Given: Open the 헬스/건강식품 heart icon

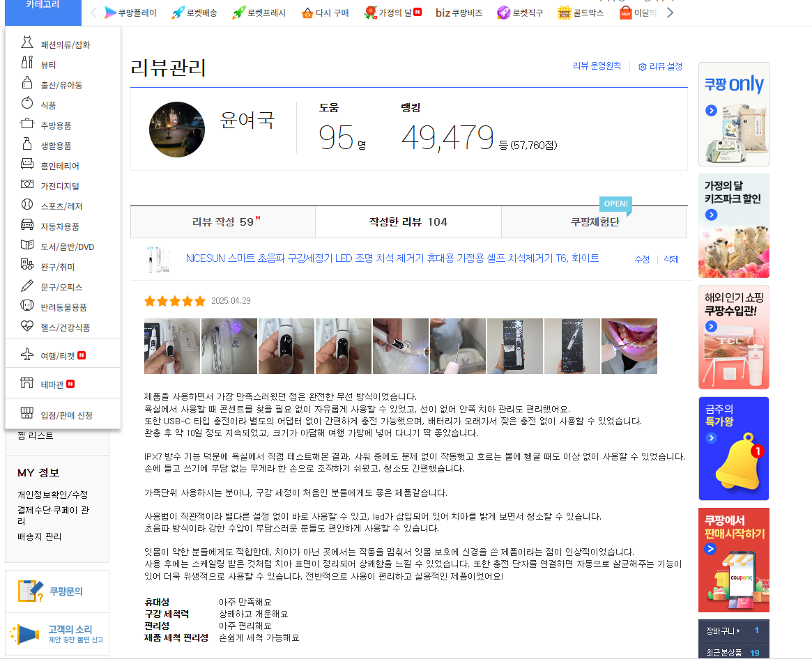Looking at the screenshot, I should click(x=27, y=325).
